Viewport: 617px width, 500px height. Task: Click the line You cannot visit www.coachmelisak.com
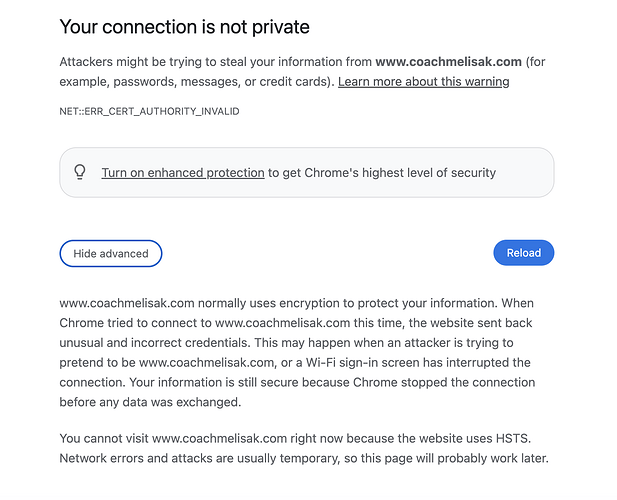coord(295,438)
